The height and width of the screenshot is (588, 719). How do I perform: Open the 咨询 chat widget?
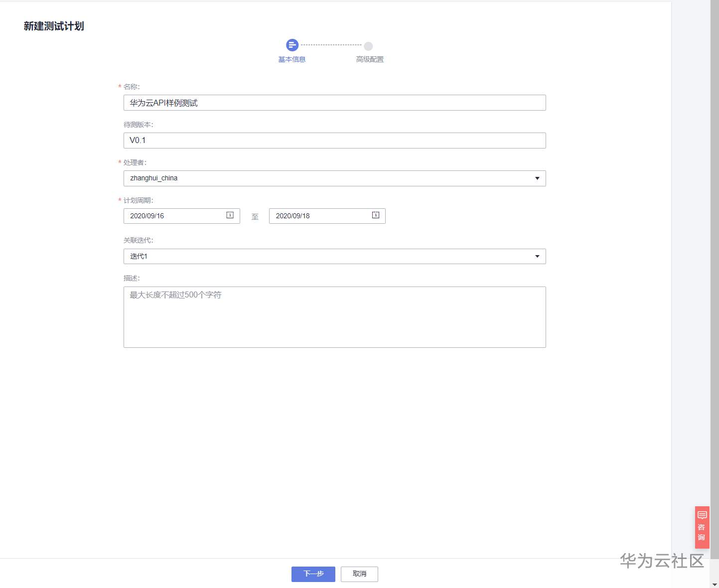tap(702, 527)
